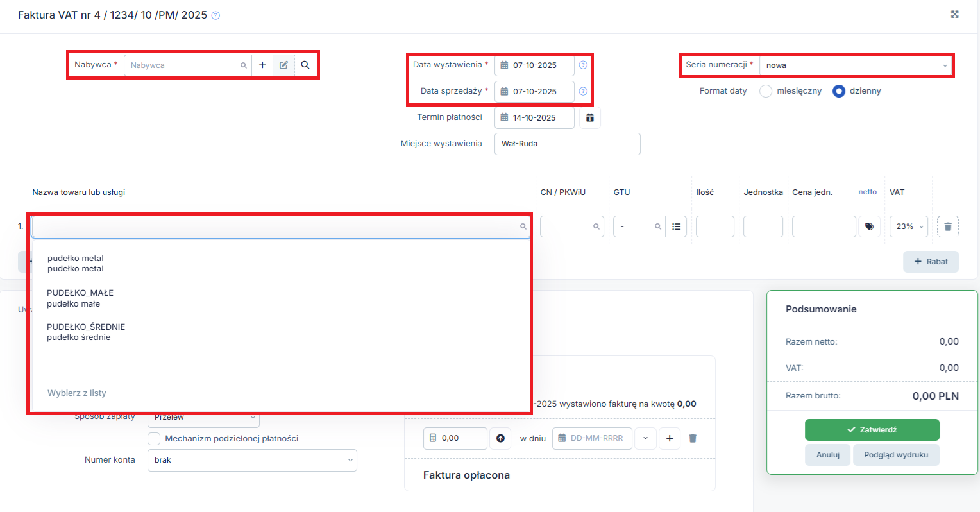Expand the 23% VAT rate dropdown
The height and width of the screenshot is (512, 980).
[908, 226]
